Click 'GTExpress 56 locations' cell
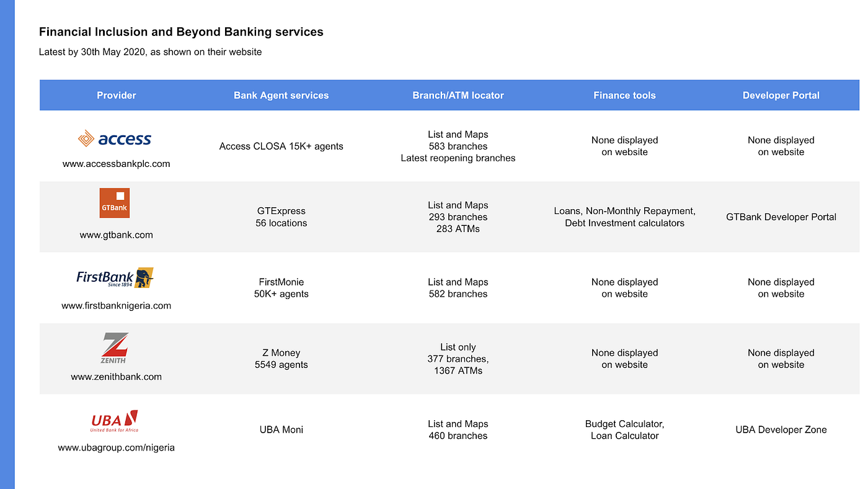 pos(281,217)
